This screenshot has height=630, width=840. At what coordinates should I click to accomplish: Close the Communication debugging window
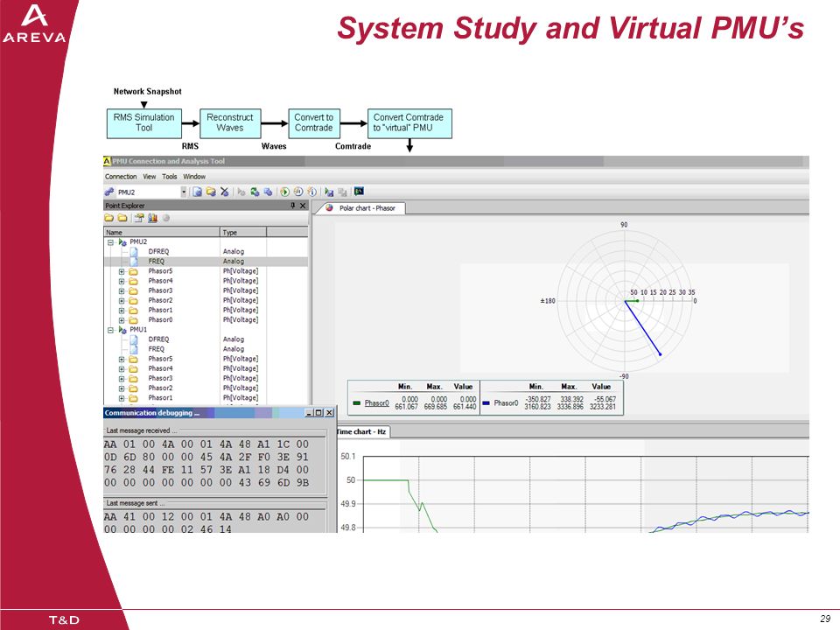(x=329, y=412)
